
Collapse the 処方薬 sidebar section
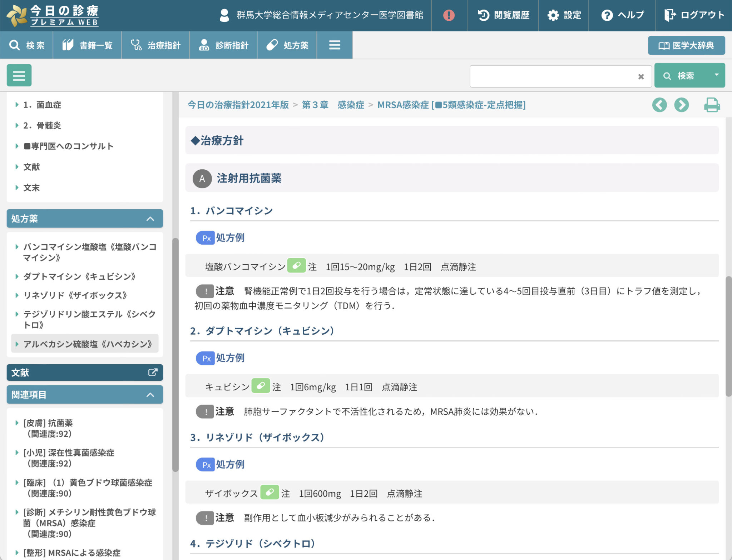[150, 219]
